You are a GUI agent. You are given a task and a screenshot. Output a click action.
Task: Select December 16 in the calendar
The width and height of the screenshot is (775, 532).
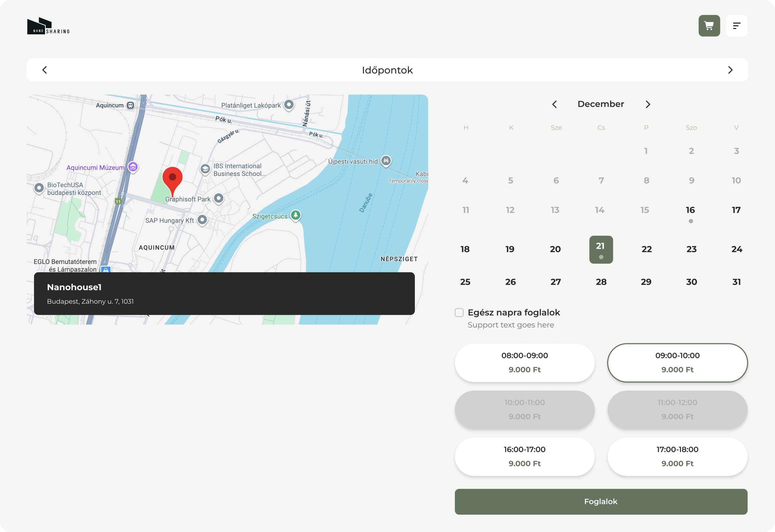coord(691,210)
